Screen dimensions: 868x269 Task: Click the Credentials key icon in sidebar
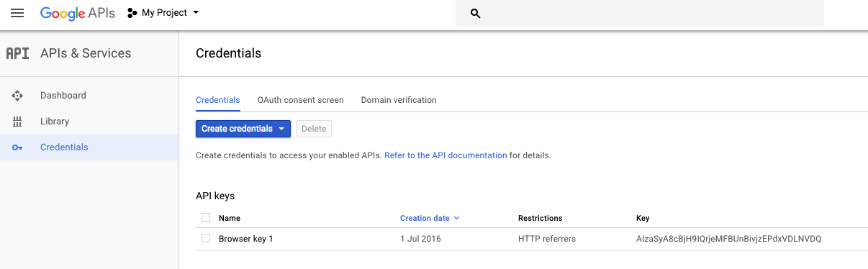[x=17, y=147]
